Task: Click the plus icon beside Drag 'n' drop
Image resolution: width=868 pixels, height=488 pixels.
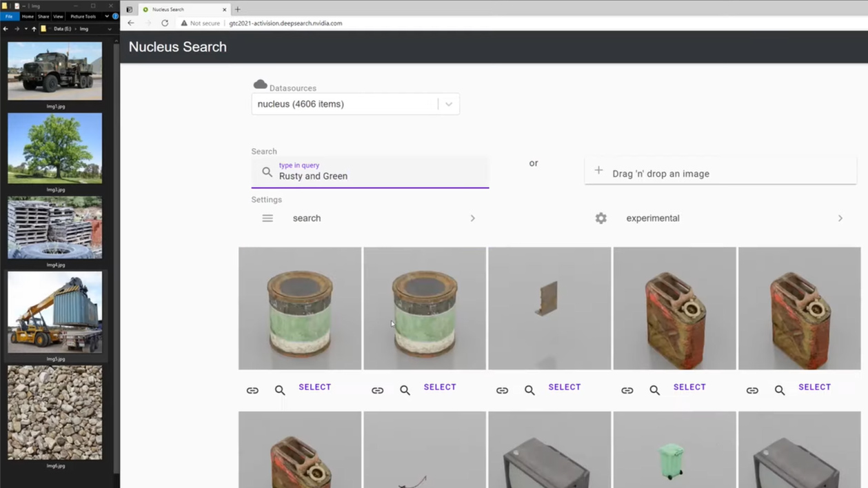Action: coord(598,170)
